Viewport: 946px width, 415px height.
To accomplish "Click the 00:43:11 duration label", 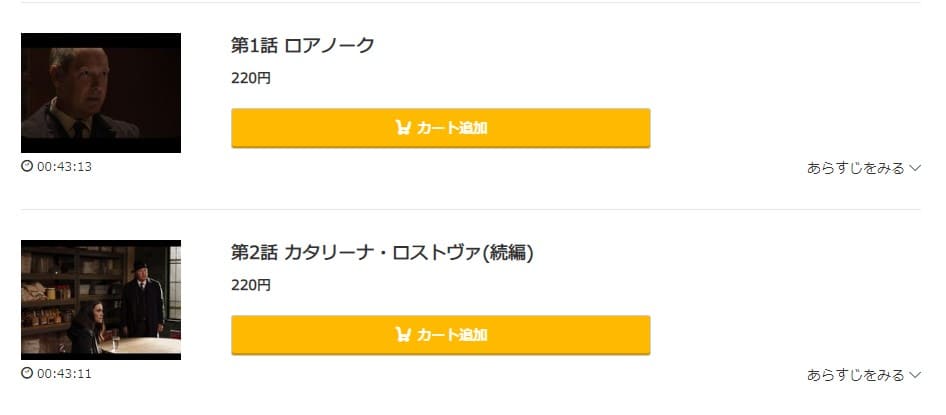I will [65, 373].
